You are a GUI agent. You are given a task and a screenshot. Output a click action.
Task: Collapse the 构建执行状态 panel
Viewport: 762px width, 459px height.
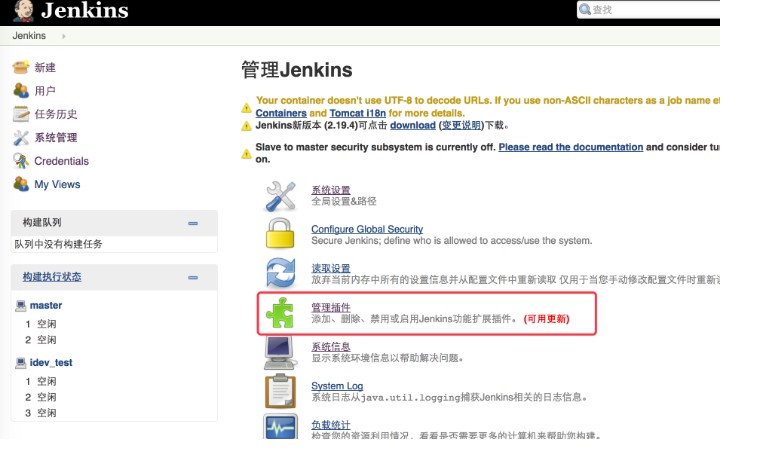pos(193,278)
